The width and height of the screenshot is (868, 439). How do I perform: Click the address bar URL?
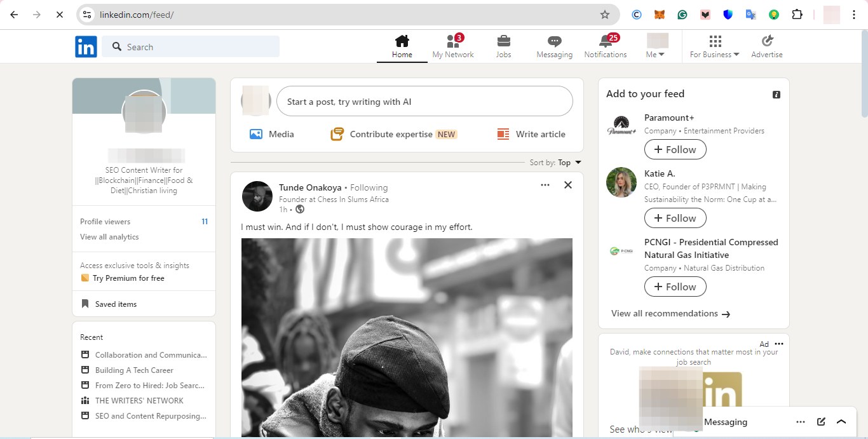point(136,15)
